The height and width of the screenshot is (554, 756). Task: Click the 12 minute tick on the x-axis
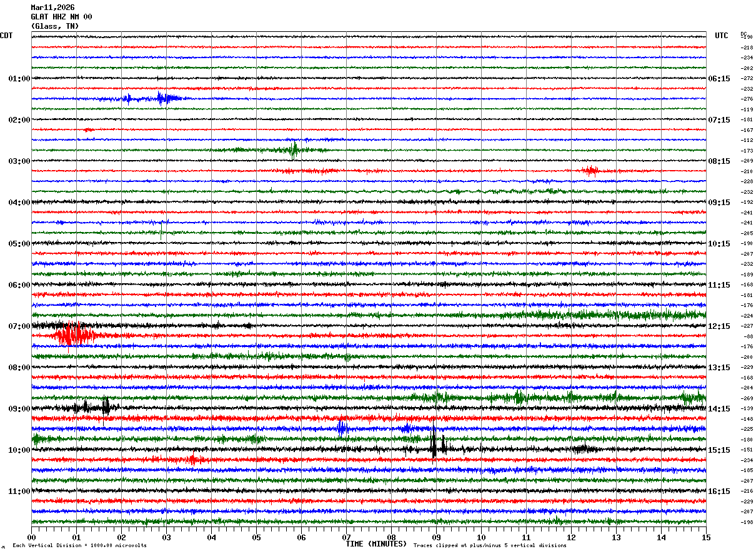[x=571, y=537]
